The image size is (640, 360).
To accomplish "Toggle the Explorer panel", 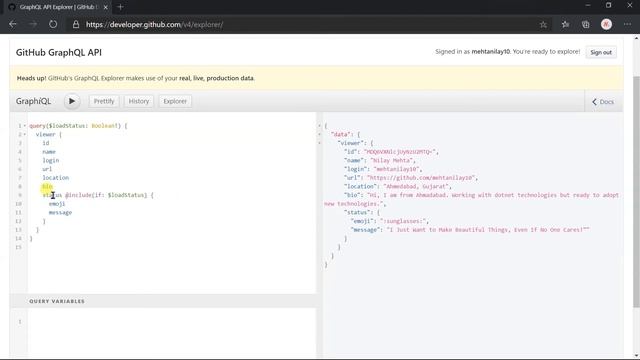I will [x=175, y=101].
